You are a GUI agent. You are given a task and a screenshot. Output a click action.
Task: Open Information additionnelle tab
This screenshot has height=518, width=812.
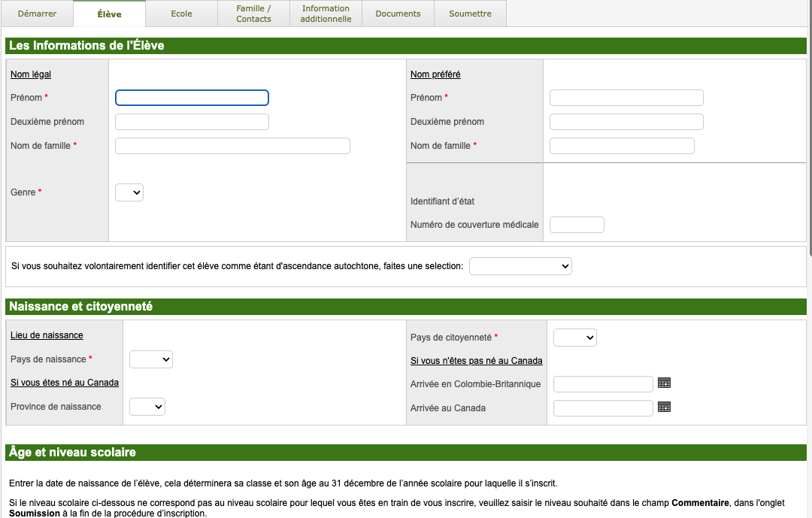tap(326, 14)
